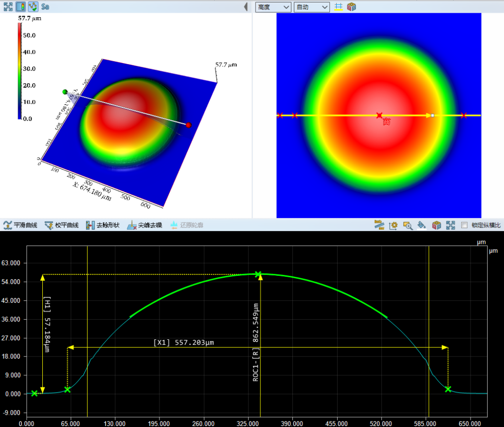Click the grid overlay icon

pos(339,7)
